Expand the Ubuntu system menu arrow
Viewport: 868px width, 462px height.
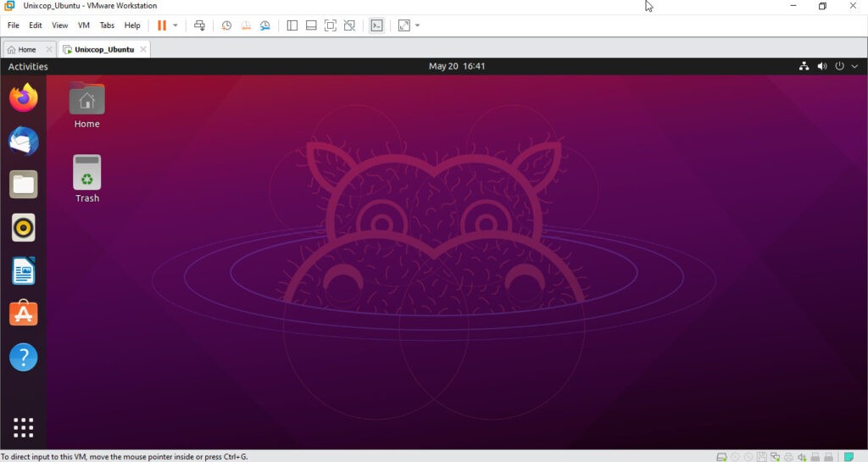coord(854,66)
